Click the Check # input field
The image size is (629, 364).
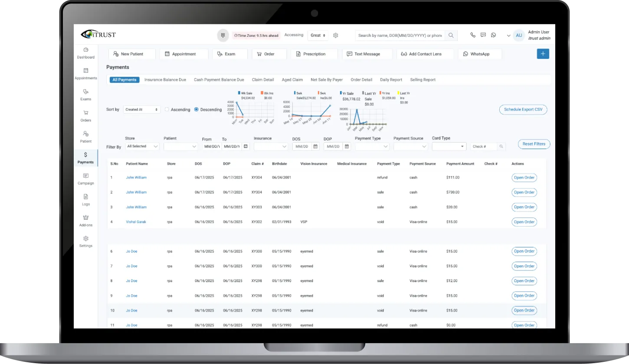point(484,146)
